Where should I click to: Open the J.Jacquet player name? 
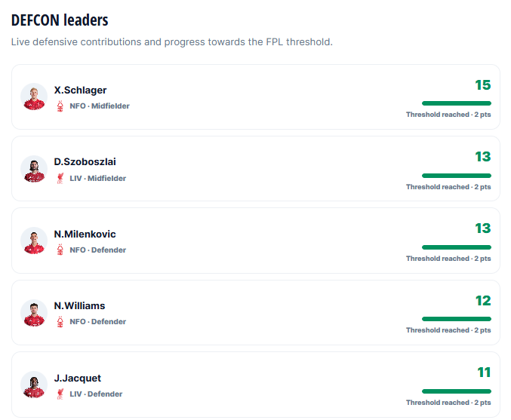click(x=78, y=378)
